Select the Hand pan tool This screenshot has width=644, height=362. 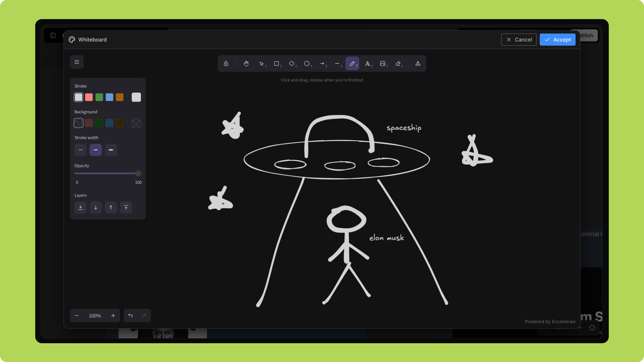[246, 64]
